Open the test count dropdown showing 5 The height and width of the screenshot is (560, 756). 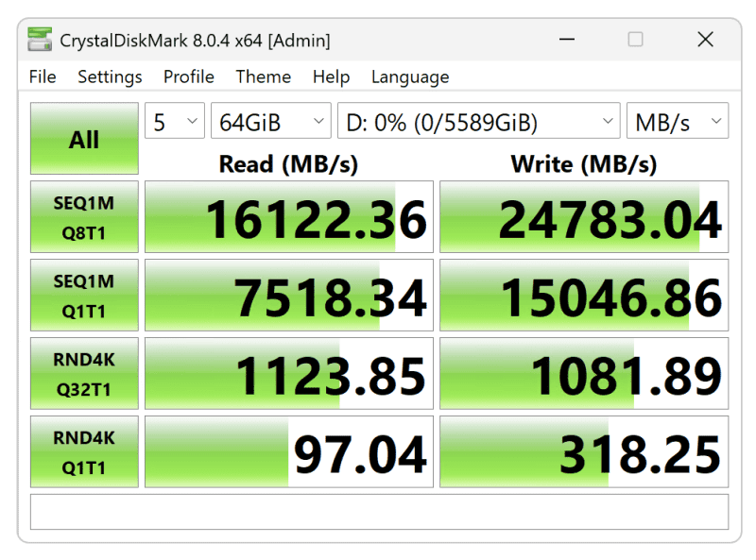click(175, 122)
